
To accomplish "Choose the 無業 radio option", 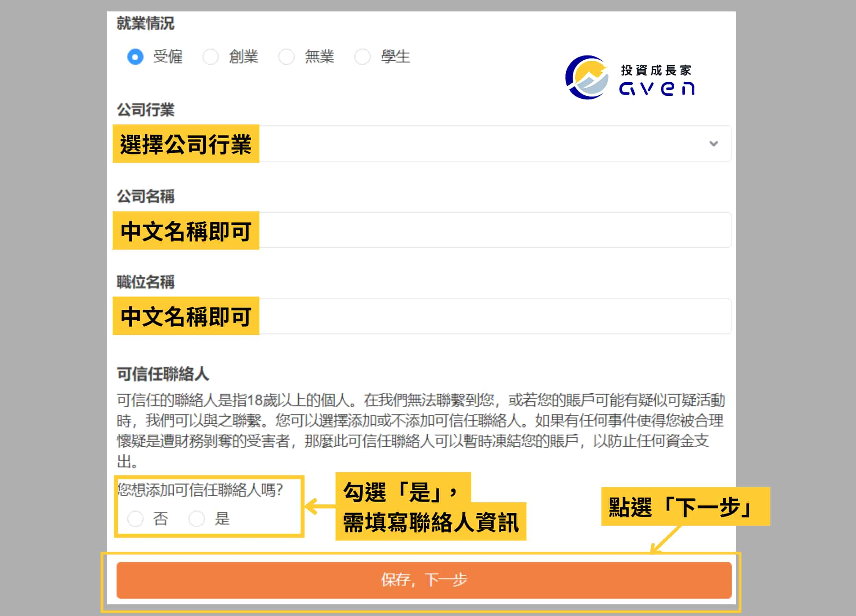I will point(287,57).
